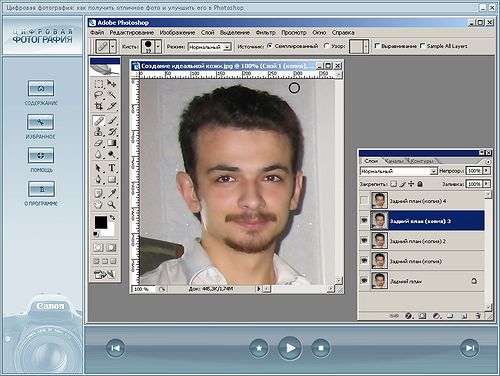Select the Type tool (T)
Viewport: 500px width, 376px height.
tap(112, 168)
